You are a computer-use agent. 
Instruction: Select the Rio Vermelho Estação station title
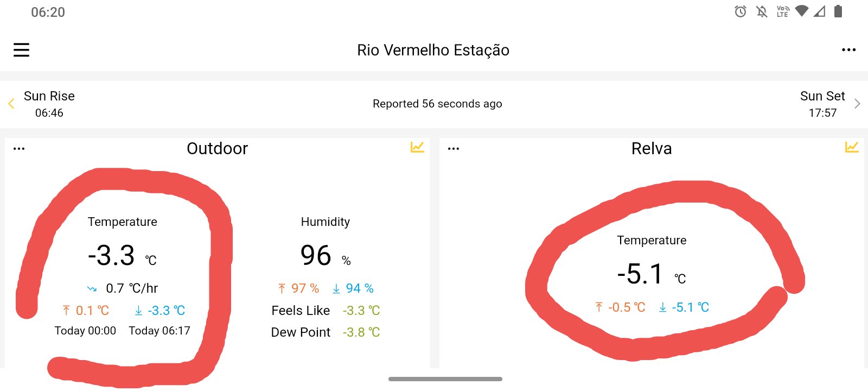pyautogui.click(x=433, y=50)
